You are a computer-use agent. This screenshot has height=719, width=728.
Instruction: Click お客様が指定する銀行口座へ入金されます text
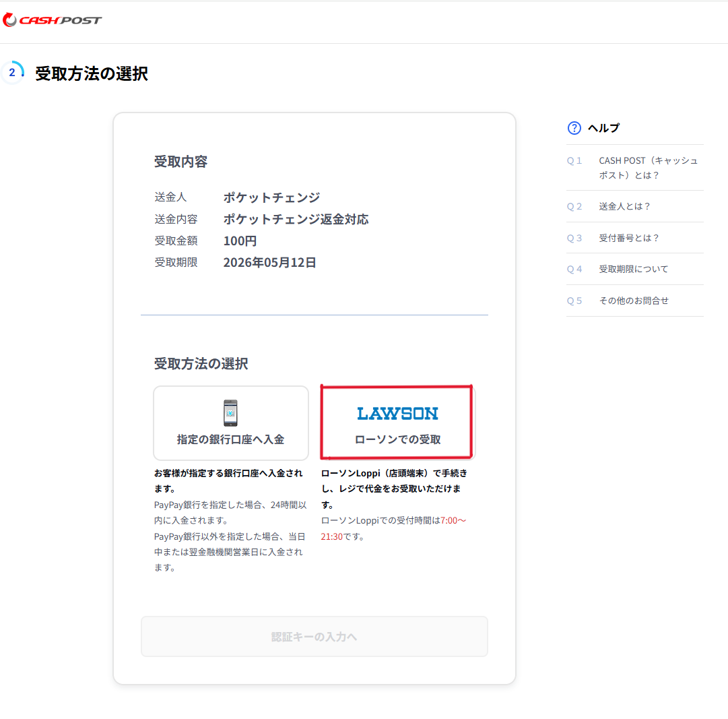pyautogui.click(x=228, y=480)
